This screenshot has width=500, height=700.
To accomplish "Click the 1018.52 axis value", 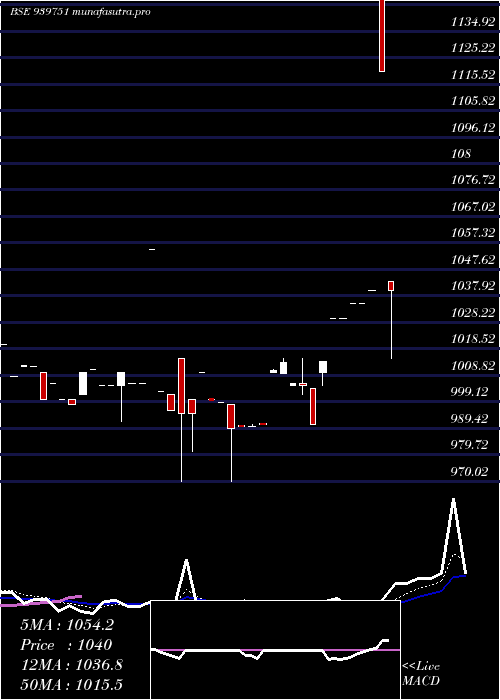I will (x=473, y=339).
